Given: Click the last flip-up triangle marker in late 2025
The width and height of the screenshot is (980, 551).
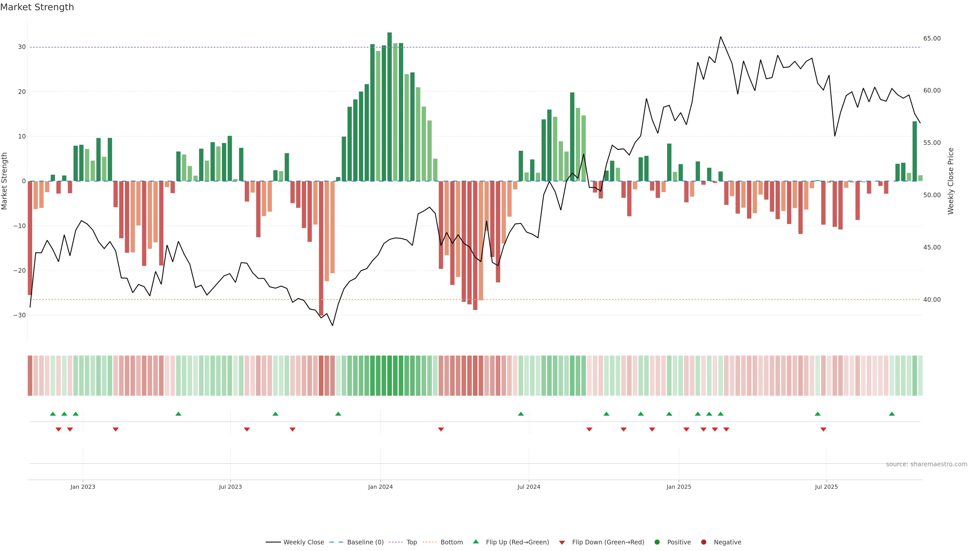Looking at the screenshot, I should (892, 414).
